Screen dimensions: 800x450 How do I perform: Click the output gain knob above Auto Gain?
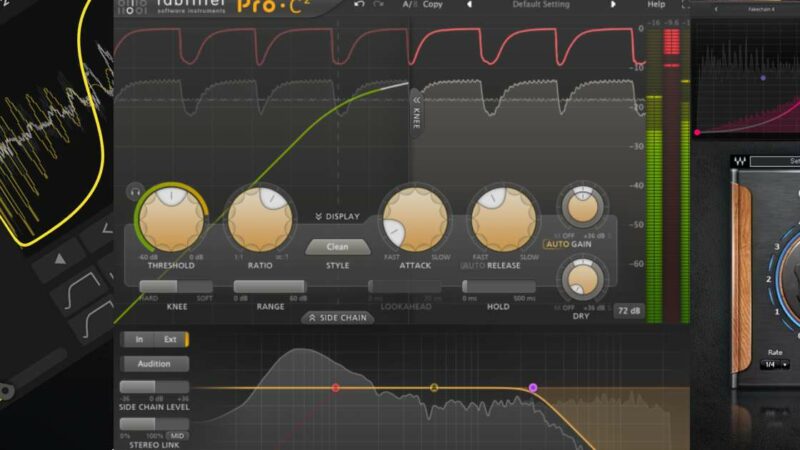tap(582, 207)
